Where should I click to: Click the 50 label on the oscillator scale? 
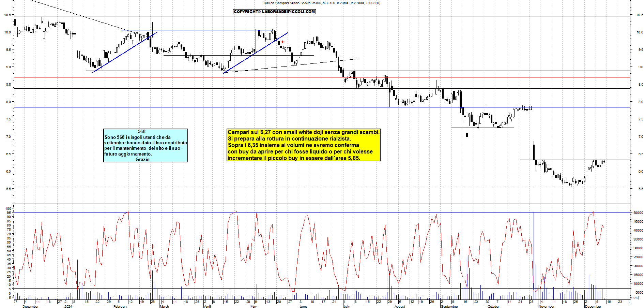[x=9, y=251]
